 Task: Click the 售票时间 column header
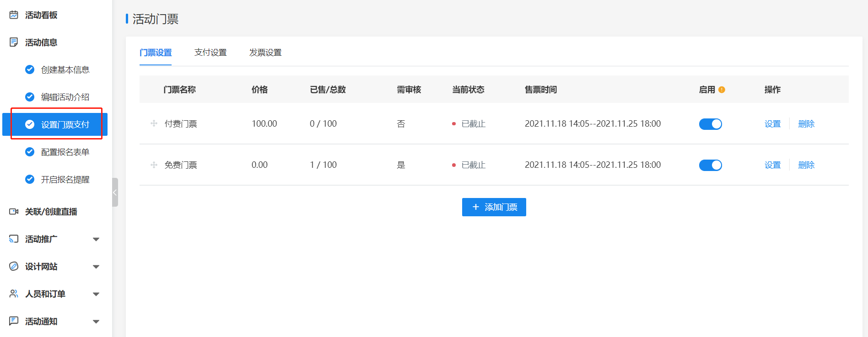(541, 90)
